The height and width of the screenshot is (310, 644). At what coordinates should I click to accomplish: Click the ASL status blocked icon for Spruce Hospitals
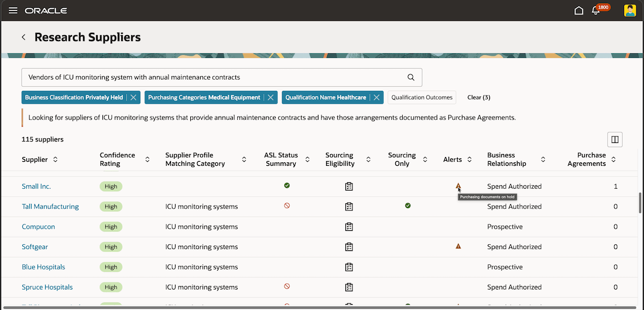tap(287, 286)
